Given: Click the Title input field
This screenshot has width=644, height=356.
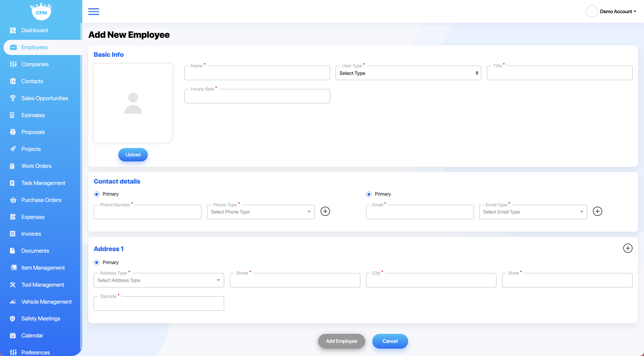Looking at the screenshot, I should pyautogui.click(x=559, y=73).
